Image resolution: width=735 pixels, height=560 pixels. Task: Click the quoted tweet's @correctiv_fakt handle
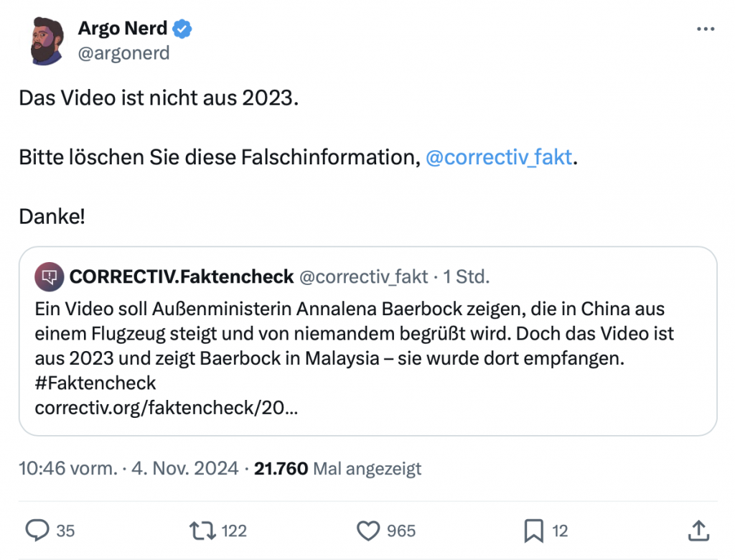(363, 276)
